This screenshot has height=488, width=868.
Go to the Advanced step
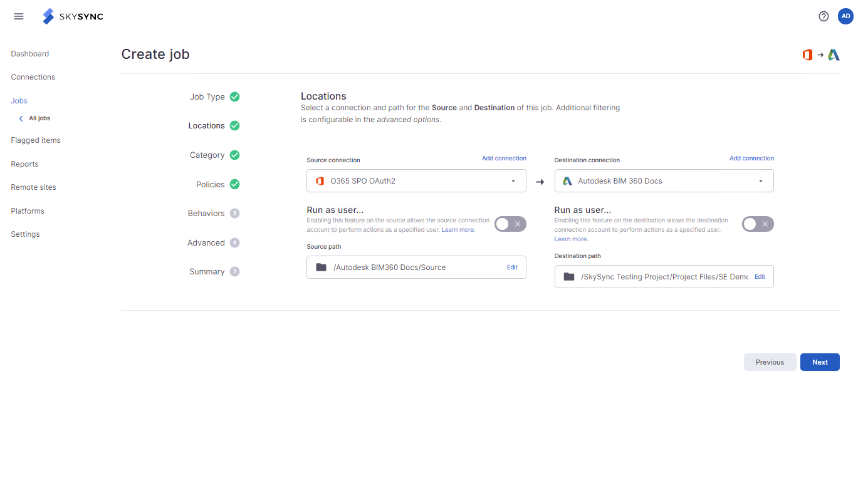tap(206, 243)
